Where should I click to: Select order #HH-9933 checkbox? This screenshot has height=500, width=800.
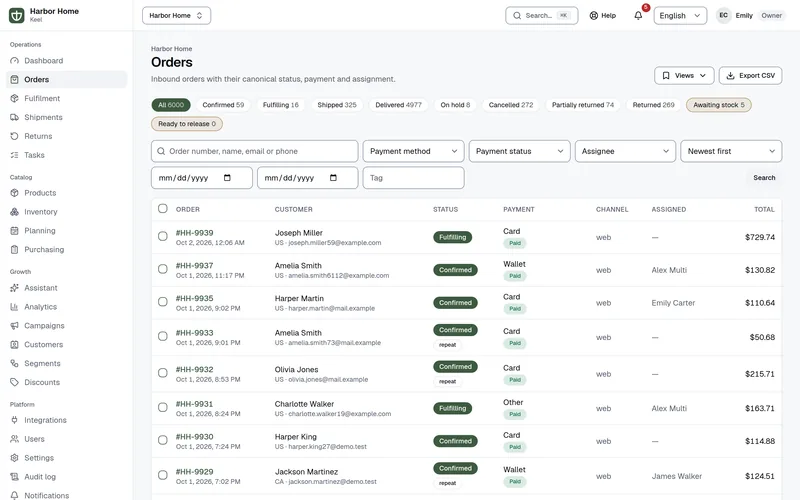[x=163, y=336]
